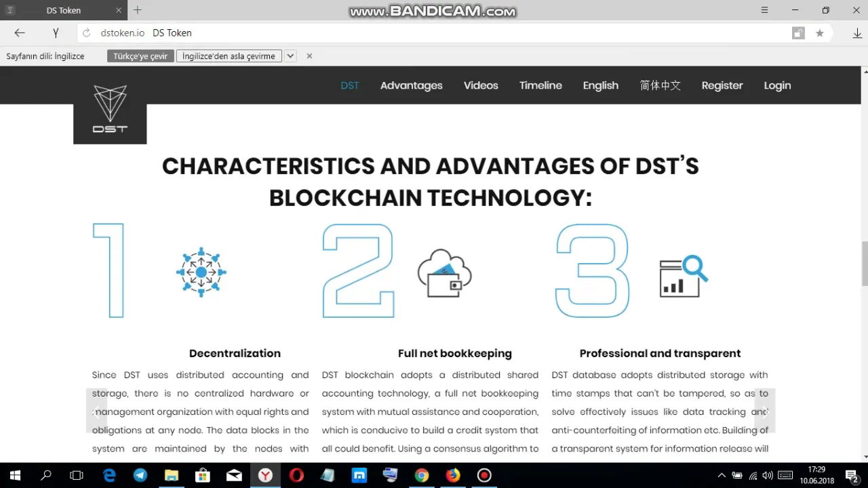Switch site language to 简体中文
The image size is (868, 488).
tap(660, 85)
